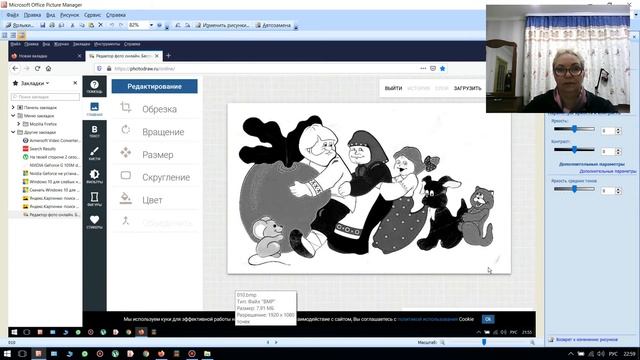Open the Правка menu in Picture Manager
This screenshot has width=640, height=360.
tap(32, 15)
